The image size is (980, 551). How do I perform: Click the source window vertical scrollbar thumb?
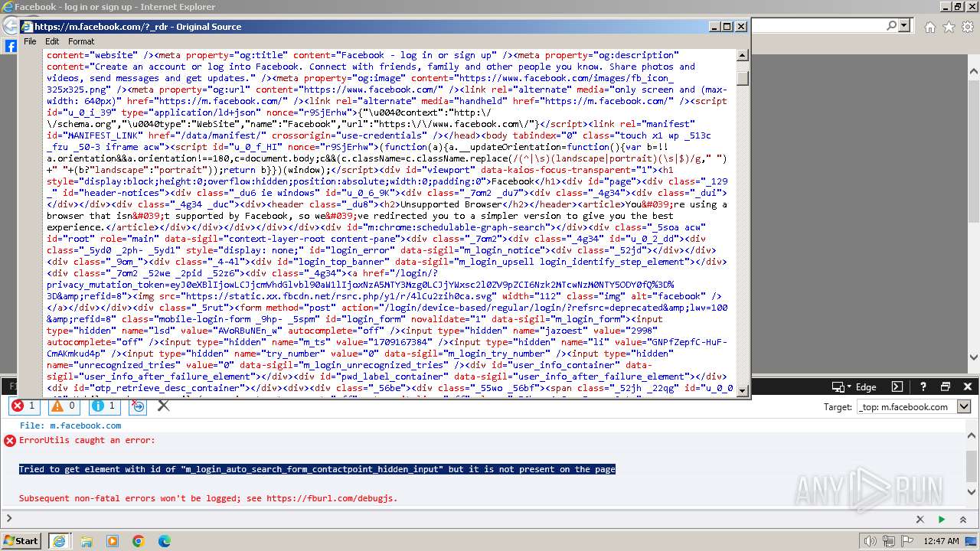742,78
